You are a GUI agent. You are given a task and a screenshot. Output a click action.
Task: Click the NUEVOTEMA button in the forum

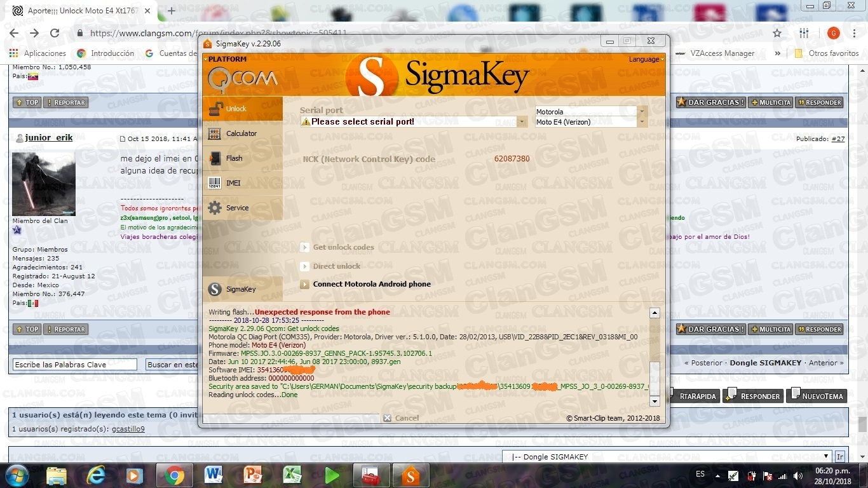(x=817, y=396)
